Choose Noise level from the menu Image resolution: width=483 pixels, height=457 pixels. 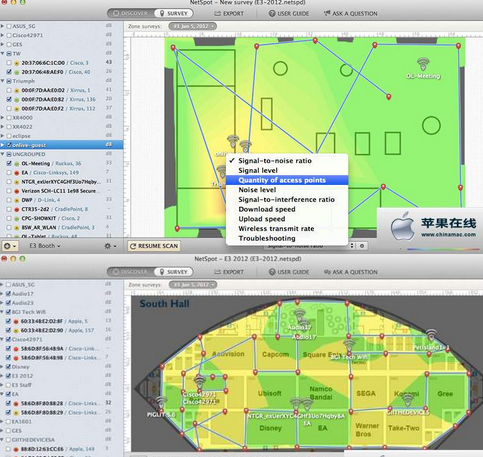pos(287,190)
